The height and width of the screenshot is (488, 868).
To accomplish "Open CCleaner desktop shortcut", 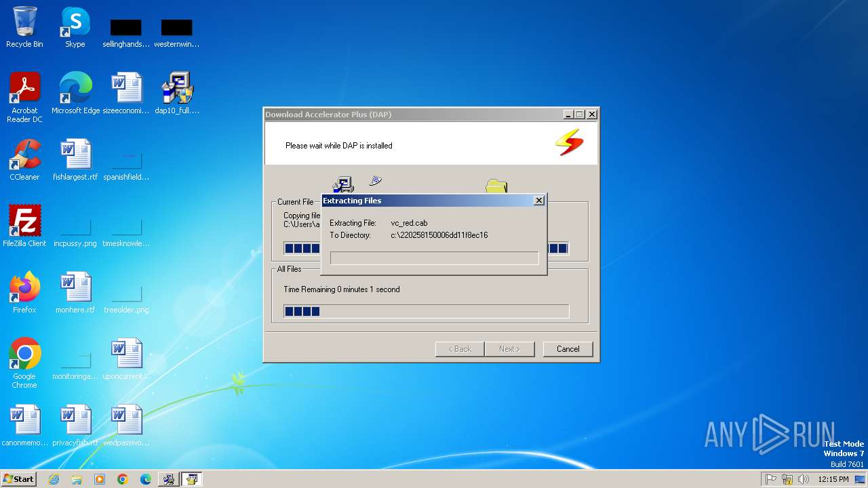I will click(x=24, y=160).
